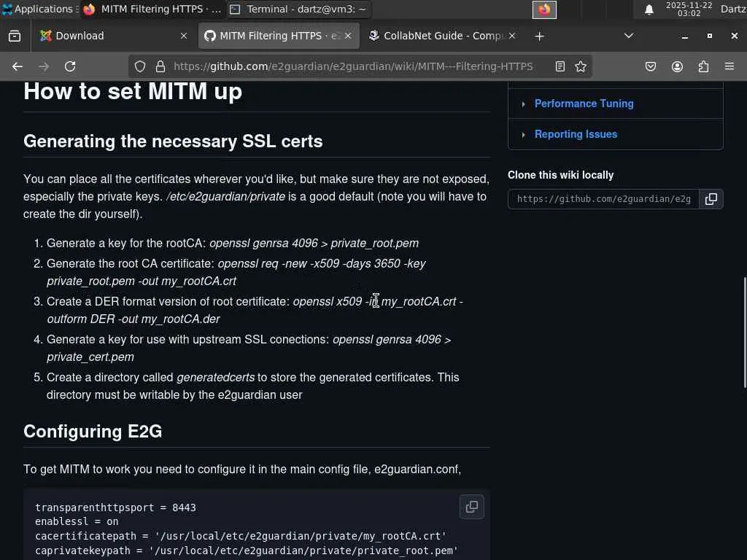Switch to the CollabNet Guide tab

point(438,36)
